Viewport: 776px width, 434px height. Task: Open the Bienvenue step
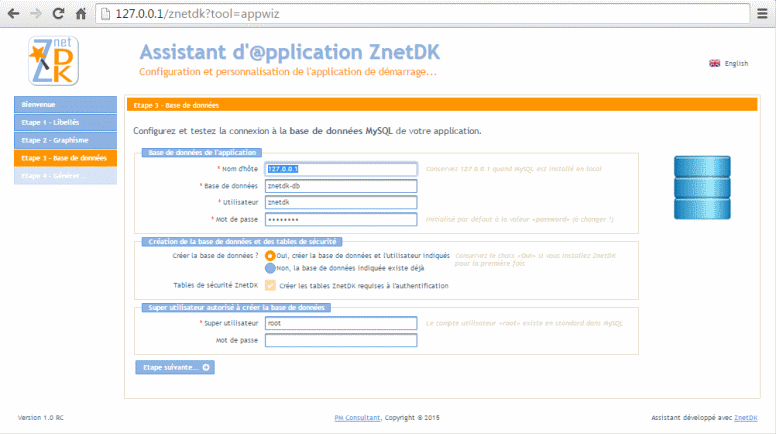(x=65, y=104)
